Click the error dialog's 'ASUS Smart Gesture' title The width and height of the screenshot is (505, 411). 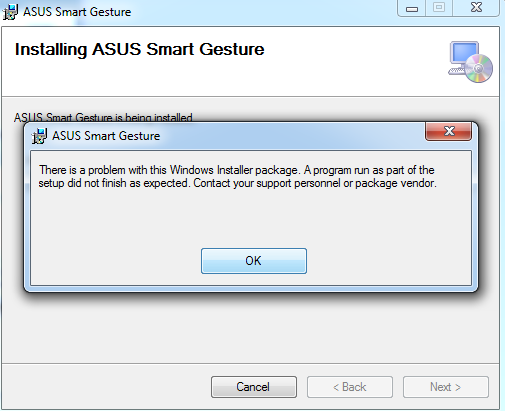pos(106,136)
